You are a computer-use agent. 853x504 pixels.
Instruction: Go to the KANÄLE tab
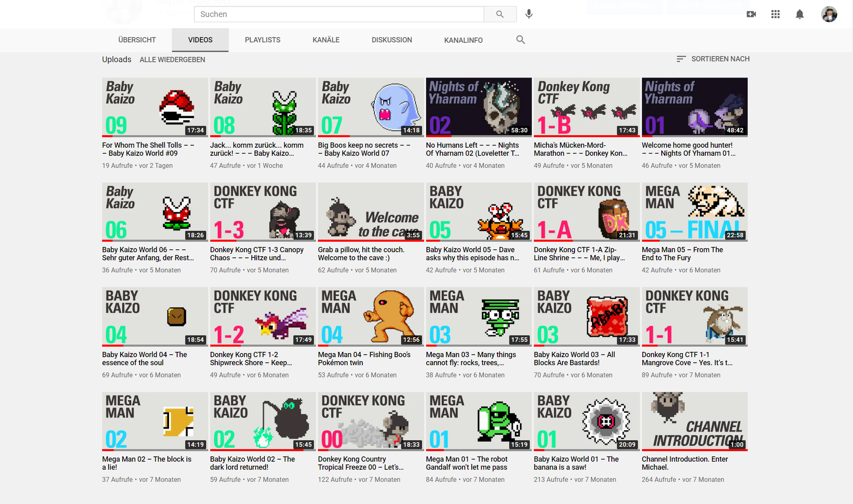point(326,40)
